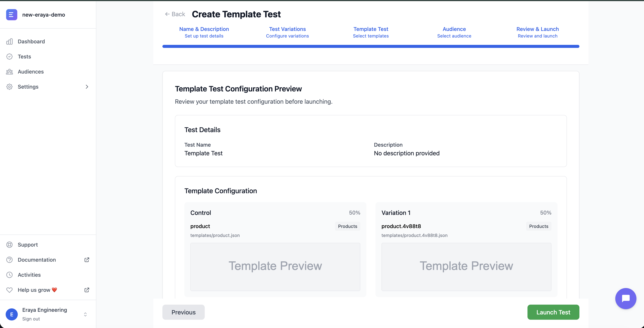Click the new-eraya-demo app logo
This screenshot has height=328, width=644.
12,15
